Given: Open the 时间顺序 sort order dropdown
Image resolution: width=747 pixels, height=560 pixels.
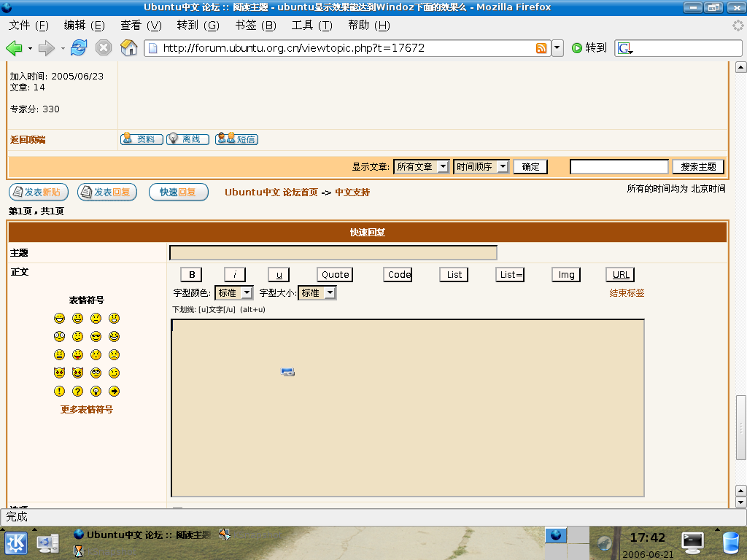Looking at the screenshot, I should click(481, 167).
